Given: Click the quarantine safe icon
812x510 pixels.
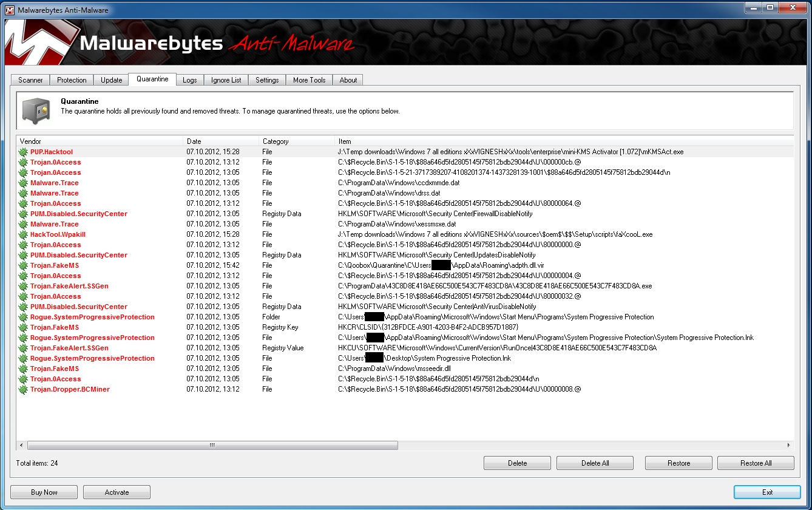Looking at the screenshot, I should pos(36,110).
